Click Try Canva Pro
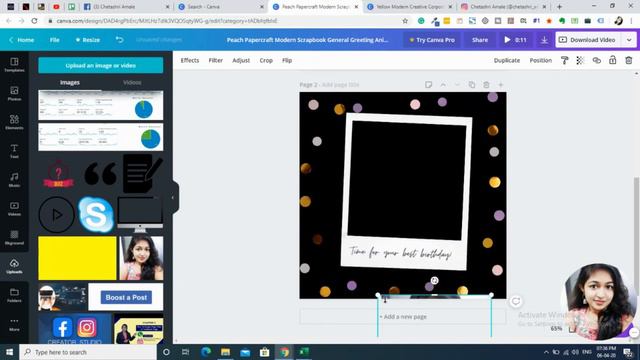This screenshot has height=360, width=640. pos(432,40)
